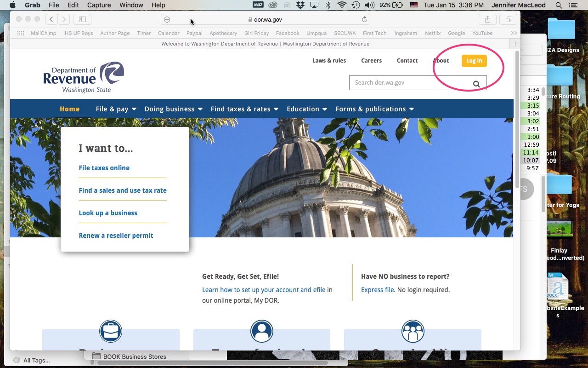Open the Grab app menu
The image size is (588, 368).
click(x=32, y=5)
